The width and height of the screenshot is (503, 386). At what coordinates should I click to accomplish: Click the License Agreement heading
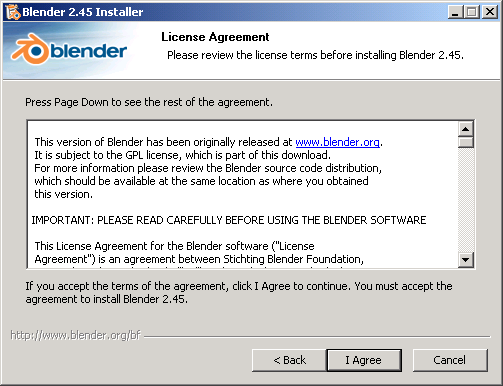point(215,37)
